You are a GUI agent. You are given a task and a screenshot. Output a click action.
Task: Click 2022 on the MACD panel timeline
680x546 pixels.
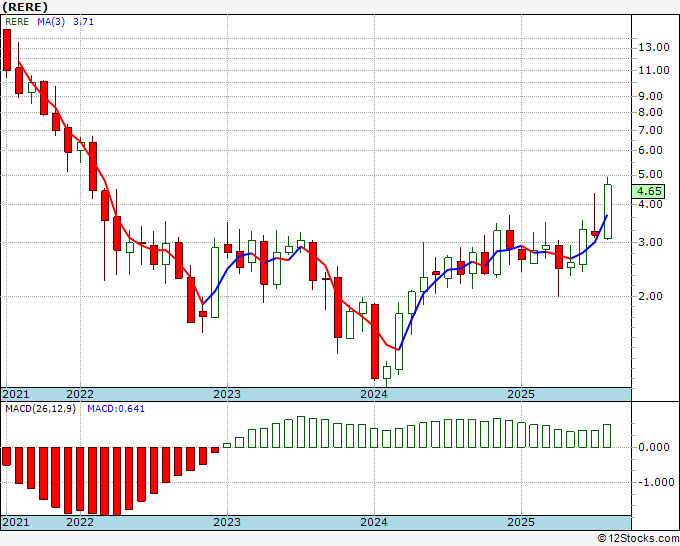pos(80,522)
